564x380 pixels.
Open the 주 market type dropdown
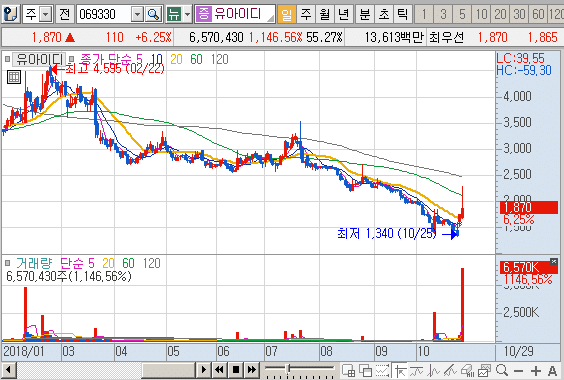[45, 14]
